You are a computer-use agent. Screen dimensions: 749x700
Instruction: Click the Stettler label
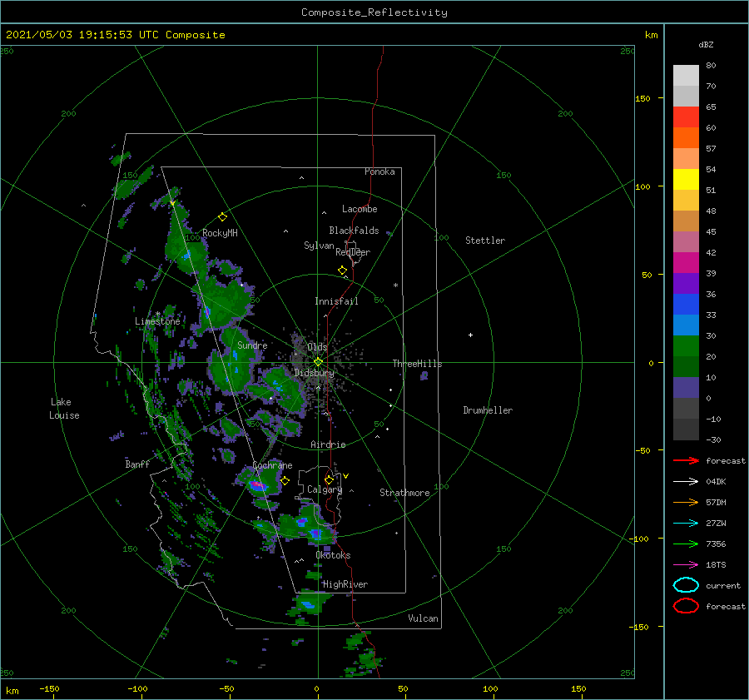pyautogui.click(x=485, y=241)
